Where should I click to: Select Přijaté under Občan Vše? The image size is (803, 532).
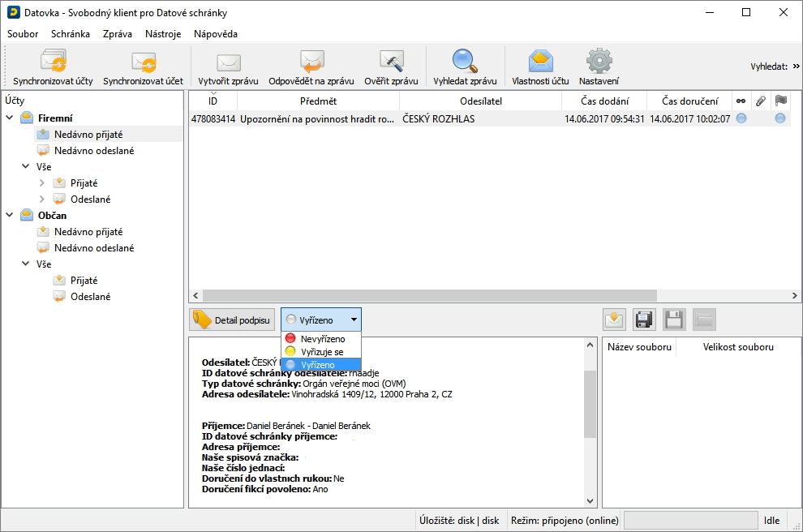coord(84,280)
